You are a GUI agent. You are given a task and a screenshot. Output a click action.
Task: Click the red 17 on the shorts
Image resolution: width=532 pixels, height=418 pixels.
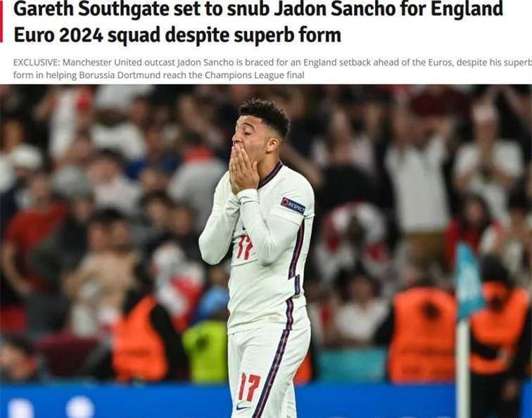tap(249, 387)
